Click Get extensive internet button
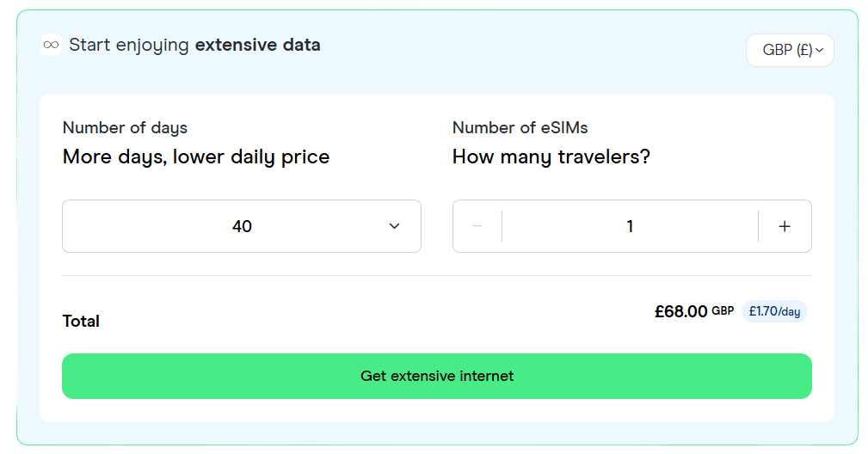This screenshot has width=868, height=454. 437,376
